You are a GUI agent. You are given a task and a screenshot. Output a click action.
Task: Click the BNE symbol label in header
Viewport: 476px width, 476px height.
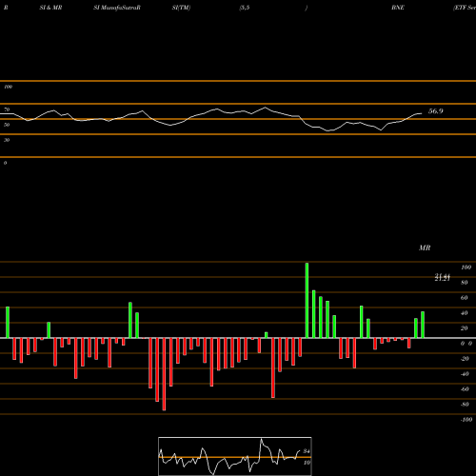point(398,8)
